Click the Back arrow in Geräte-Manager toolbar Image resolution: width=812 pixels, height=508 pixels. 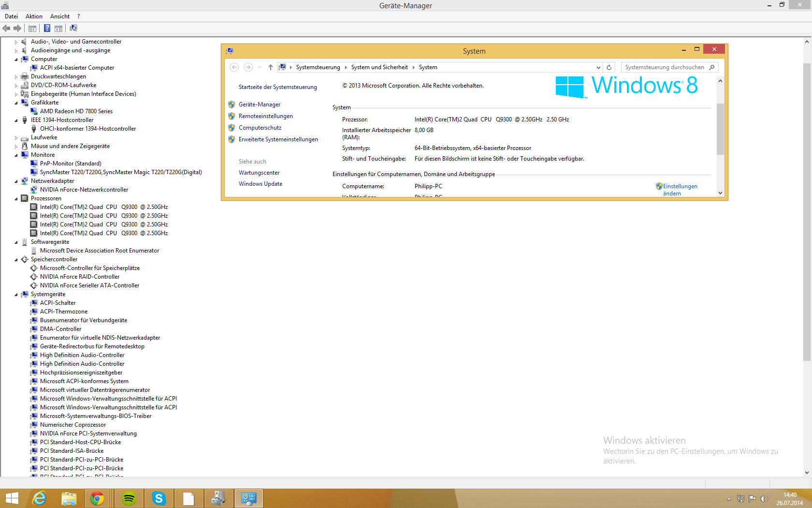[6, 28]
